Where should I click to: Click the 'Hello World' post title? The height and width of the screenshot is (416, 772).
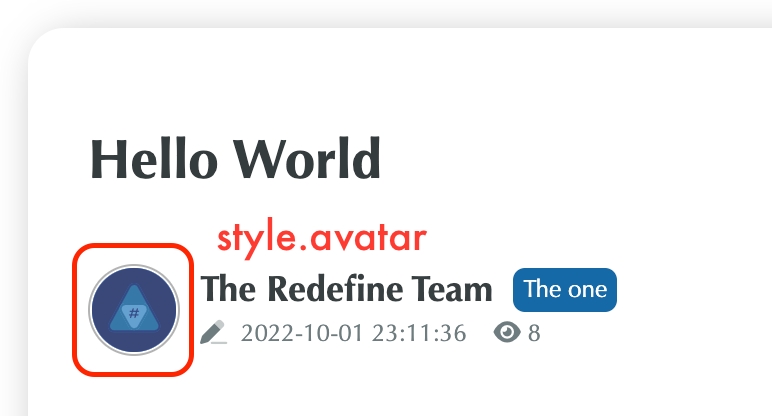(x=235, y=160)
